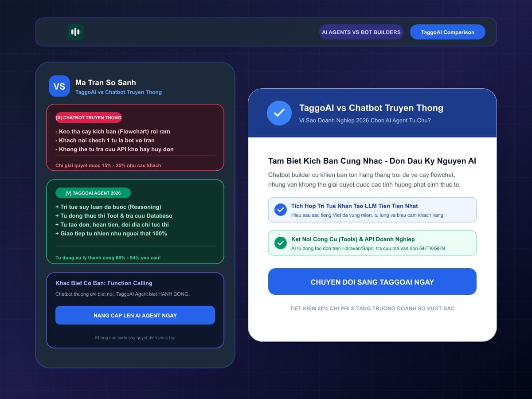Open AI AGENTS VS BOT BUILDERS tab
The width and height of the screenshot is (532, 399).
coord(361,32)
